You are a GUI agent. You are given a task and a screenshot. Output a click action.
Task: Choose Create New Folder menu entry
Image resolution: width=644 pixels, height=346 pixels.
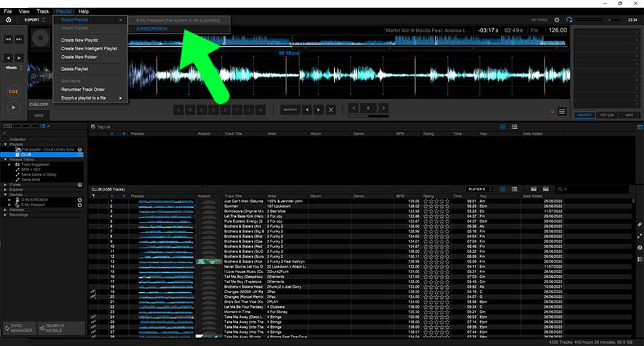click(79, 57)
